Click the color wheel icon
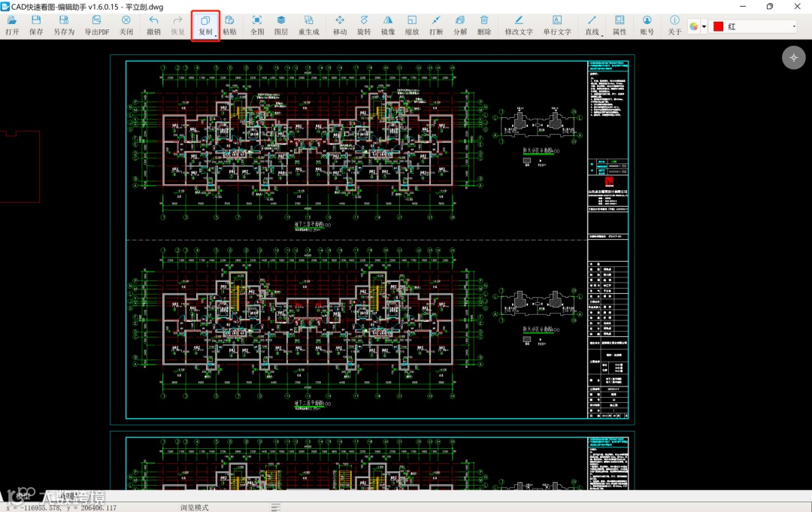 [x=694, y=26]
